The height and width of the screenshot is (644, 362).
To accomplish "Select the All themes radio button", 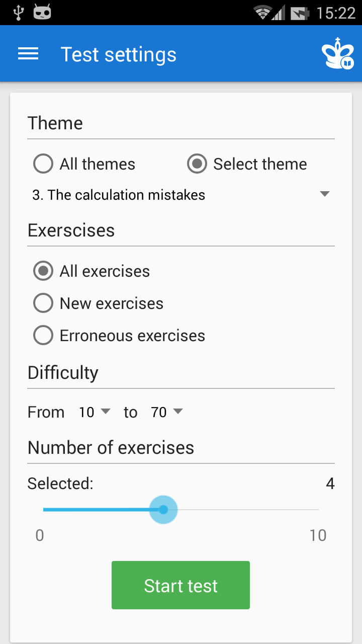I will [84, 164].
